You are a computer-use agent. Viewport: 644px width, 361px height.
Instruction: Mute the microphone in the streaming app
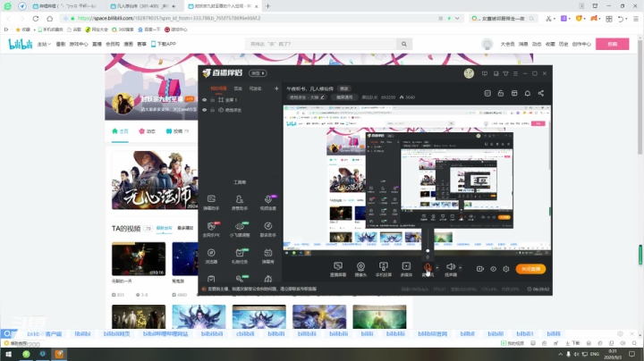pos(428,269)
